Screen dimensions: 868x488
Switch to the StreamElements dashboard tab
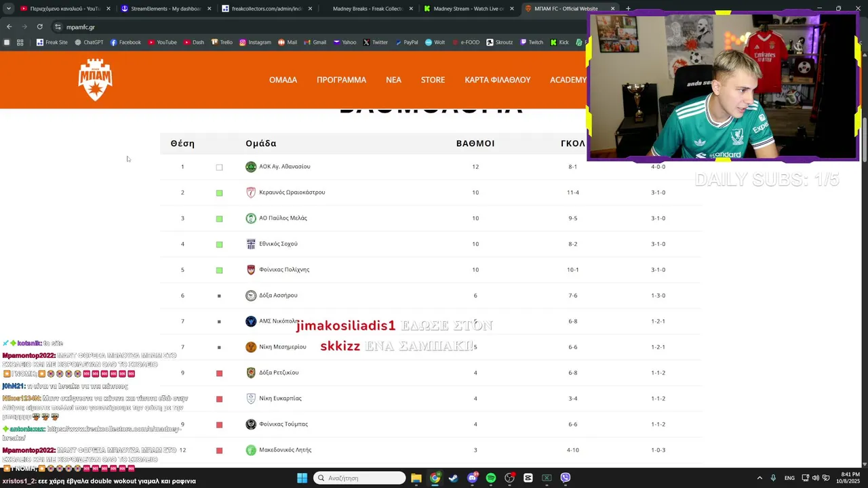click(x=165, y=9)
